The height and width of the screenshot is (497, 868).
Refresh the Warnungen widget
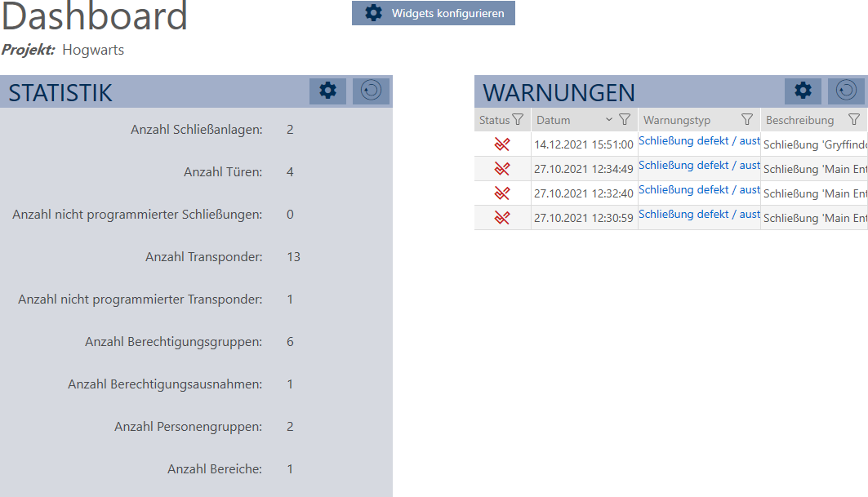click(847, 91)
